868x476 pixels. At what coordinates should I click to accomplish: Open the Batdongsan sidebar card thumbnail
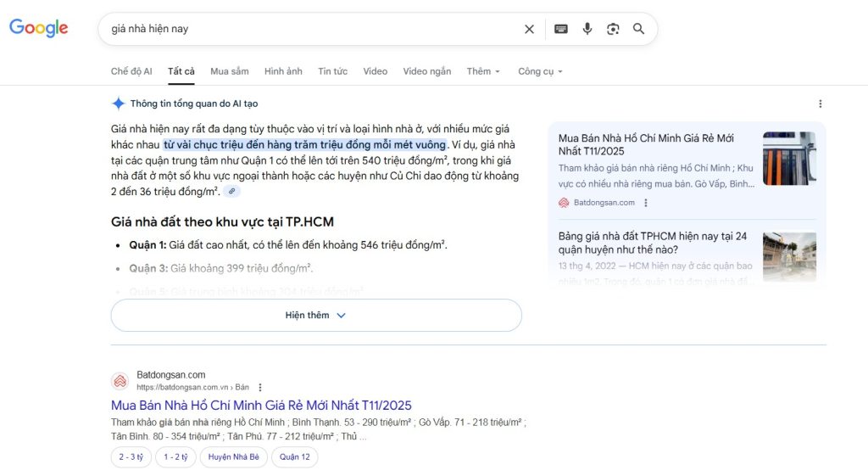788,159
